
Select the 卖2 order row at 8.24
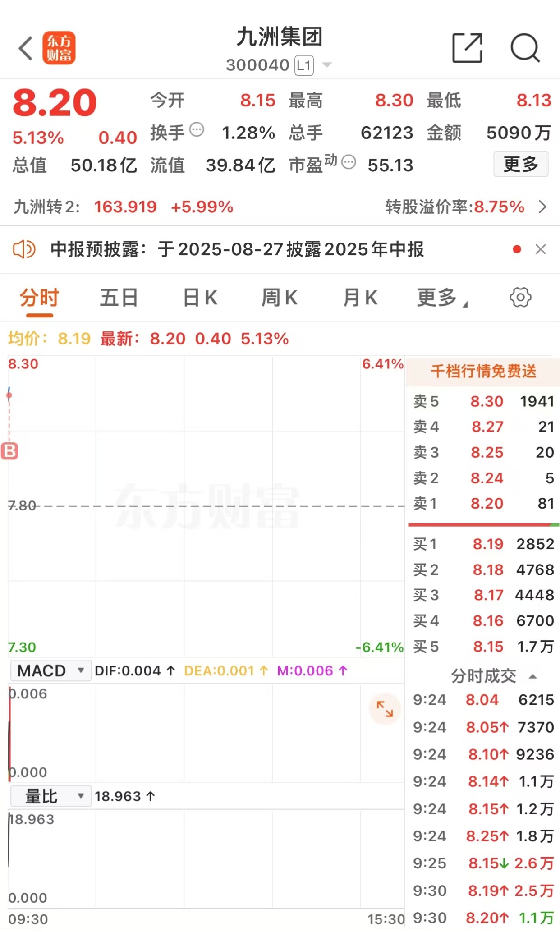483,477
